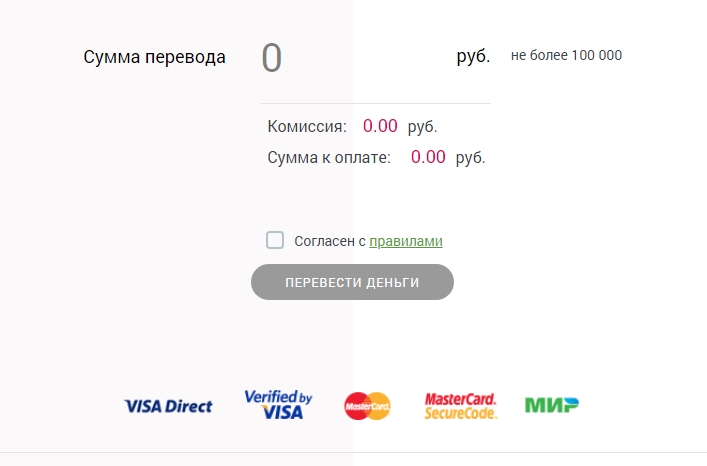Image resolution: width=707 pixels, height=466 pixels.
Task: Click the total payable amount 0.00
Action: (x=428, y=157)
